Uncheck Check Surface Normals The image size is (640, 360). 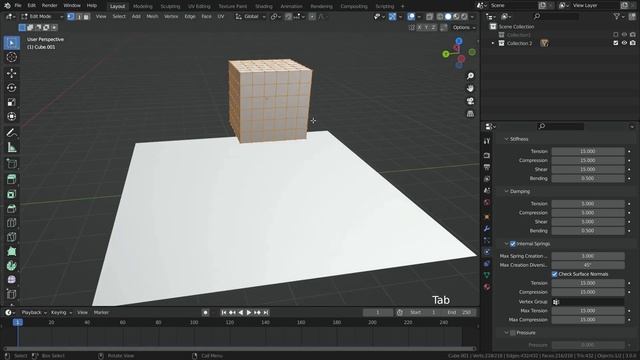pyautogui.click(x=554, y=274)
